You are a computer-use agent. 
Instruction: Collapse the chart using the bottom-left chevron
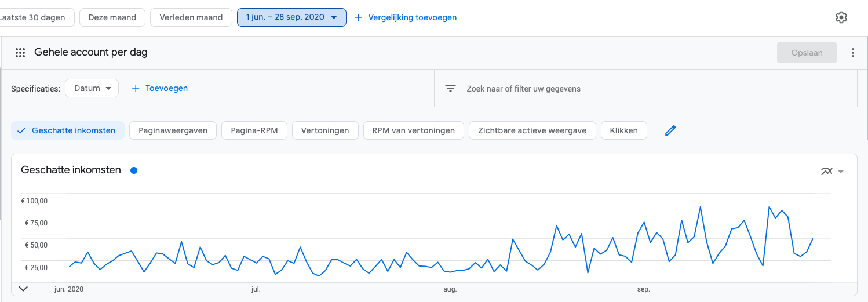point(24,288)
